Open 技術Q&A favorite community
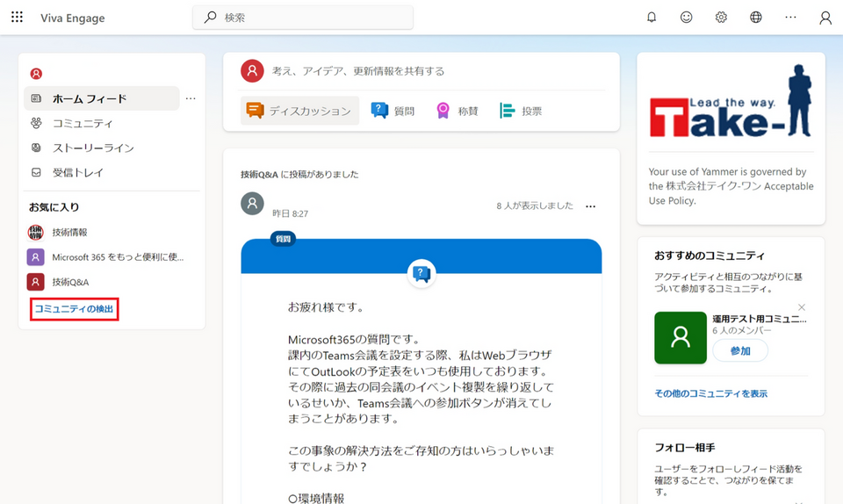This screenshot has height=504, width=843. click(x=70, y=282)
